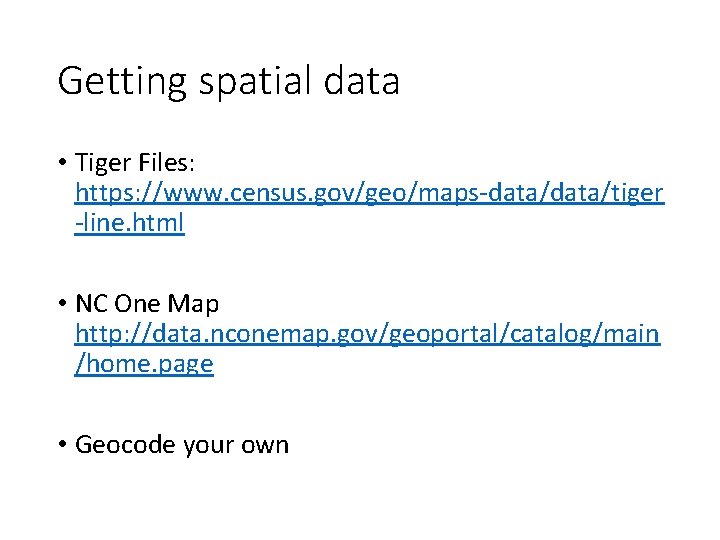This screenshot has width=720, height=540.
Task: Select the "Getting spatial data" slide title
Action: coord(228,82)
